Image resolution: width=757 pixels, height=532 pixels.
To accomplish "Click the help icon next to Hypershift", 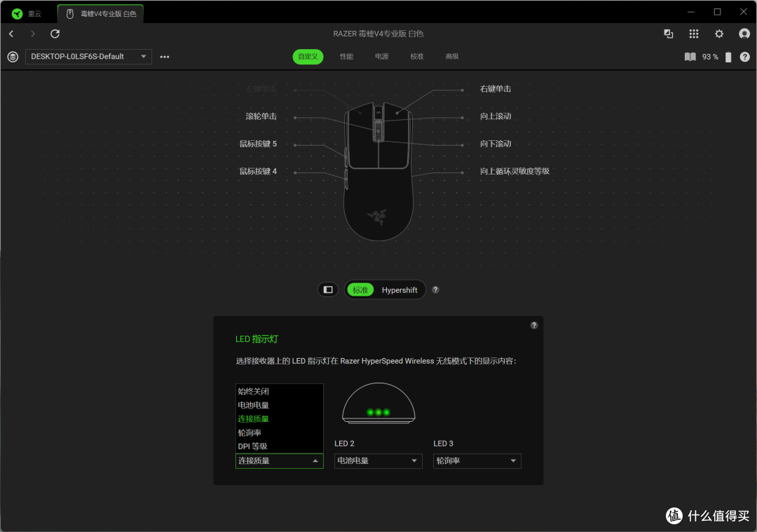I will 435,289.
